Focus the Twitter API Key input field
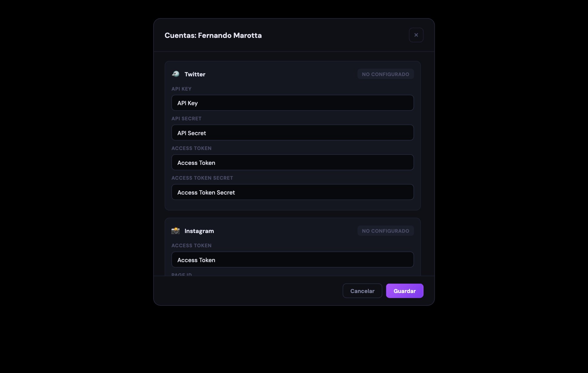This screenshot has width=588, height=373. pyautogui.click(x=292, y=103)
